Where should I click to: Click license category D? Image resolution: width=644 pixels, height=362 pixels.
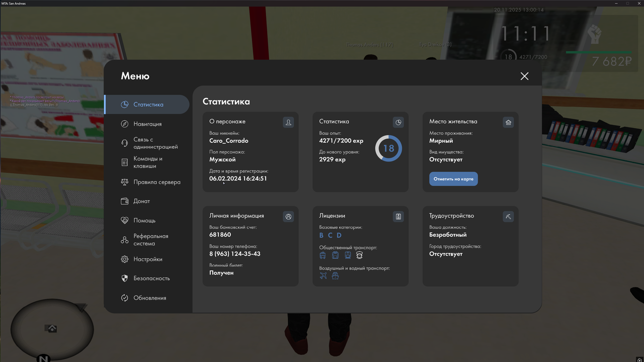click(x=339, y=235)
